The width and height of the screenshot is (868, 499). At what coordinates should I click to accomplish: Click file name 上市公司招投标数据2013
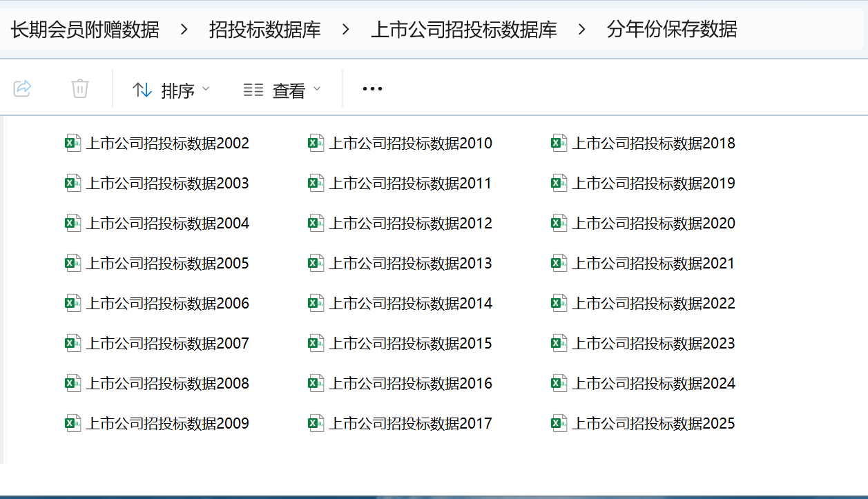411,263
